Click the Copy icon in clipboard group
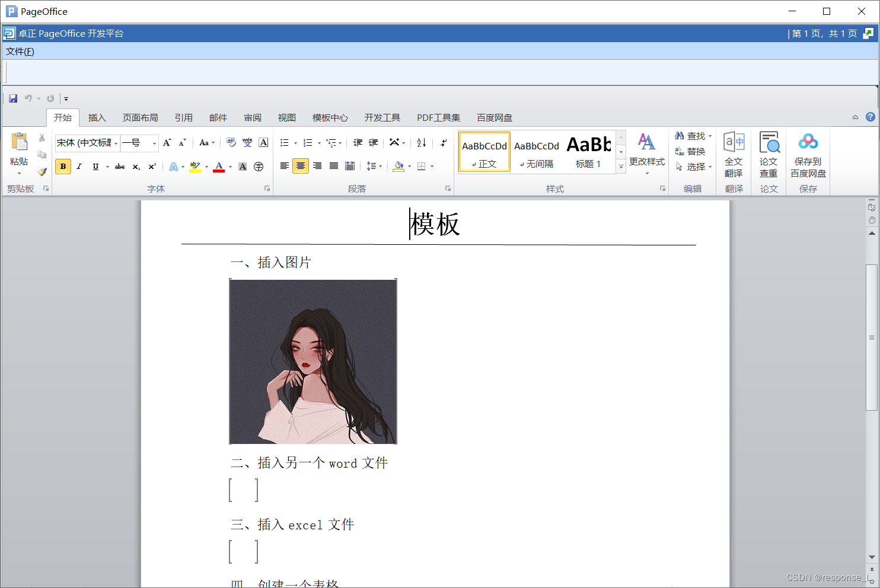The image size is (880, 588). 42,155
